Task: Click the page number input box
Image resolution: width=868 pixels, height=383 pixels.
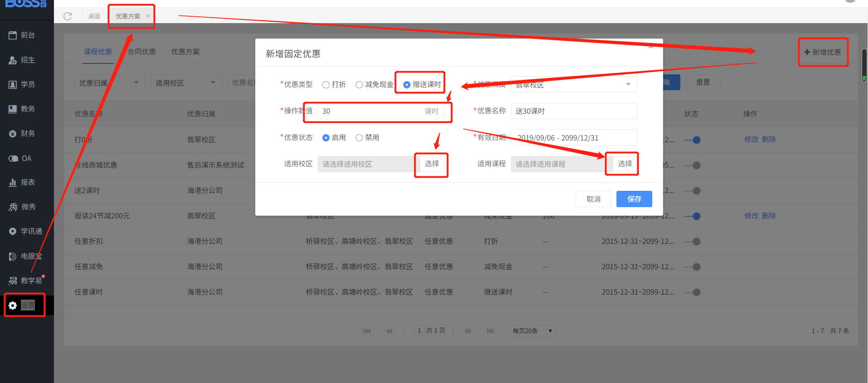Action: pyautogui.click(x=419, y=330)
